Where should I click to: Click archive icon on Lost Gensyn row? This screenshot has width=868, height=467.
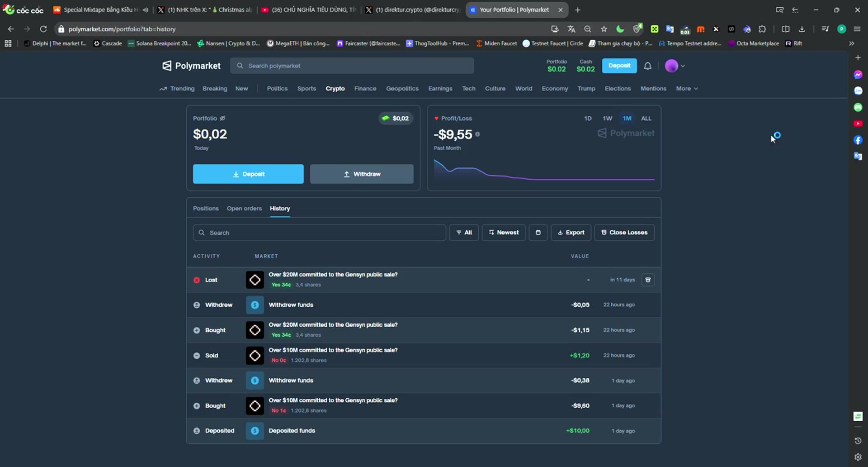click(648, 280)
